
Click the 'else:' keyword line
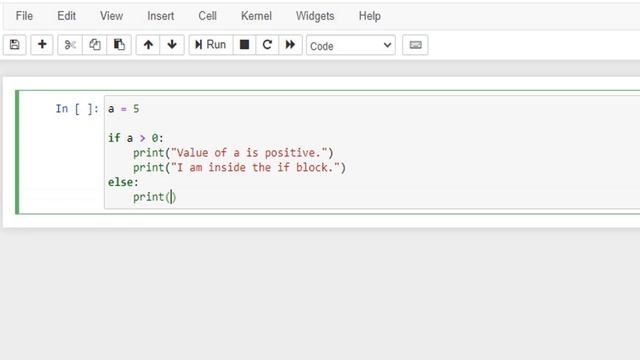(x=123, y=182)
